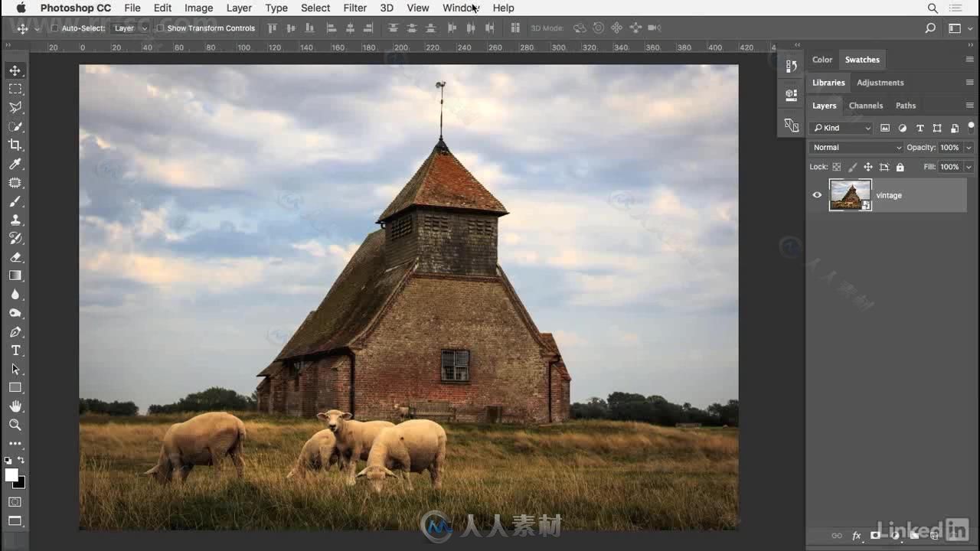Open the Normal blend mode dropdown
Image resolution: width=980 pixels, height=551 pixels.
tap(856, 147)
